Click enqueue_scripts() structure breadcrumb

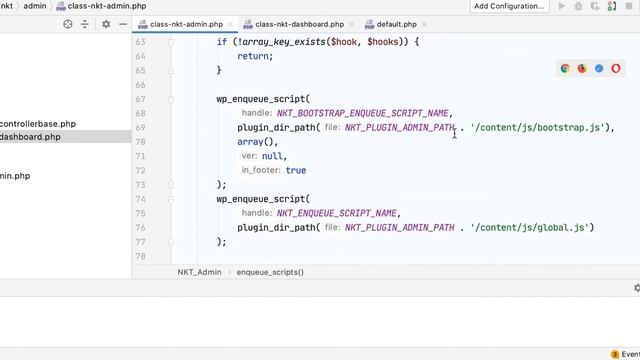[270, 272]
